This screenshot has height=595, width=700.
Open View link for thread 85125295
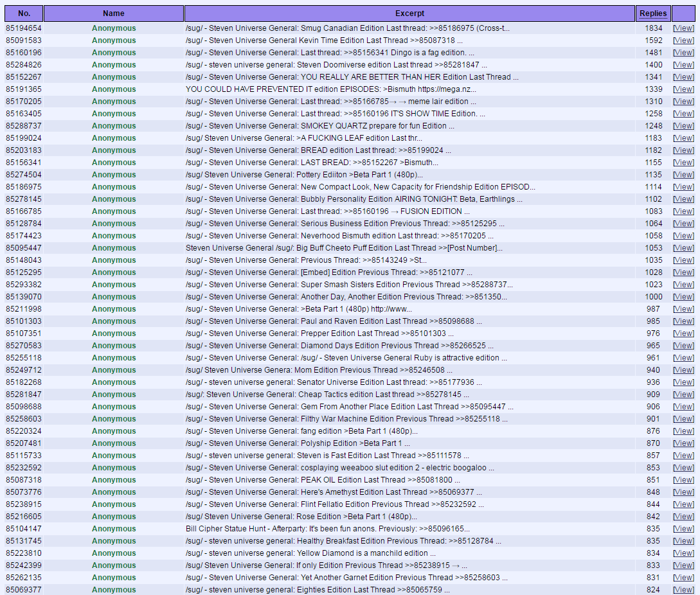(683, 272)
